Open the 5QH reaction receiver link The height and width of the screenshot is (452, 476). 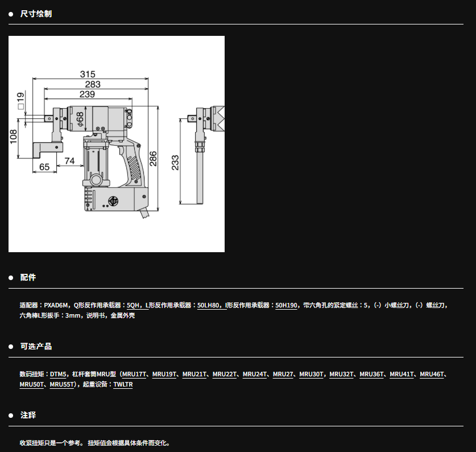click(134, 306)
